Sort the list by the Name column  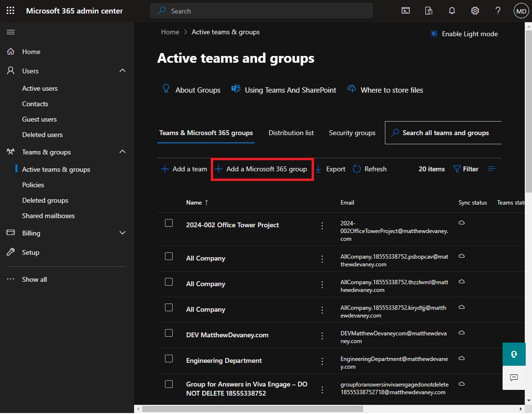click(x=195, y=203)
